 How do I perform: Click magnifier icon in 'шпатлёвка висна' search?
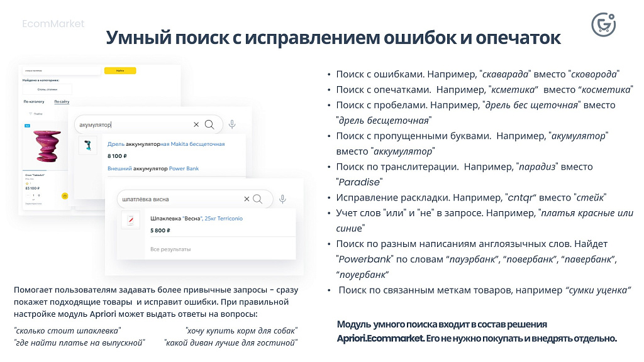(x=257, y=199)
